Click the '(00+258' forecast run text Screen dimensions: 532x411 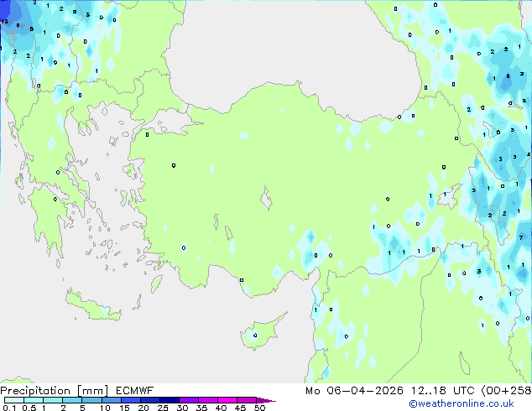pyautogui.click(x=506, y=391)
